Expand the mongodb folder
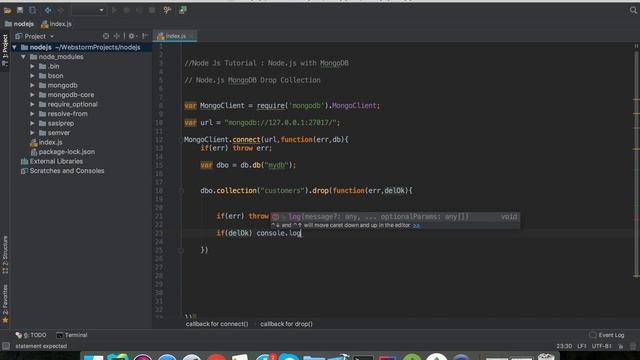Screen dimensions: 640x360 point(32,85)
